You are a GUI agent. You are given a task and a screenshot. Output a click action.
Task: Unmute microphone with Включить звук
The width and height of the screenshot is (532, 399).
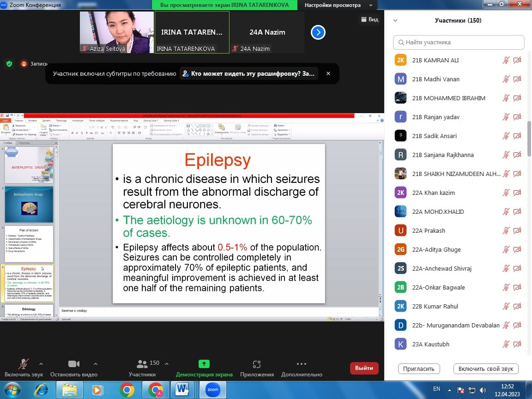pos(24,364)
